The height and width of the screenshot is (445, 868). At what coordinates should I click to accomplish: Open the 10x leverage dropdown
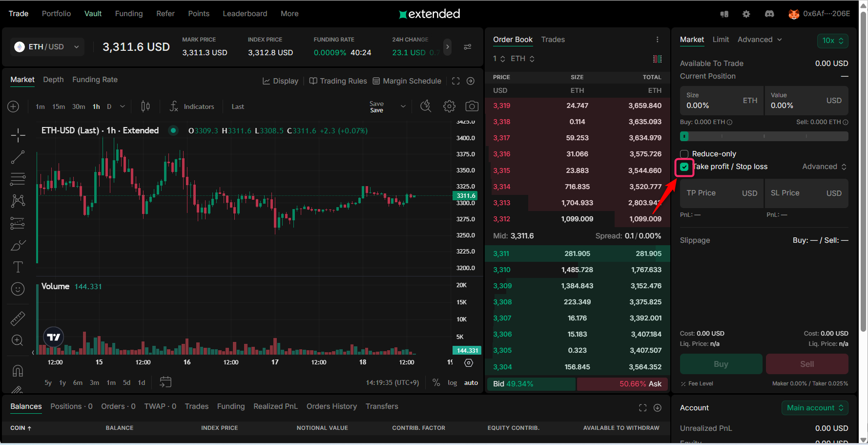click(832, 41)
